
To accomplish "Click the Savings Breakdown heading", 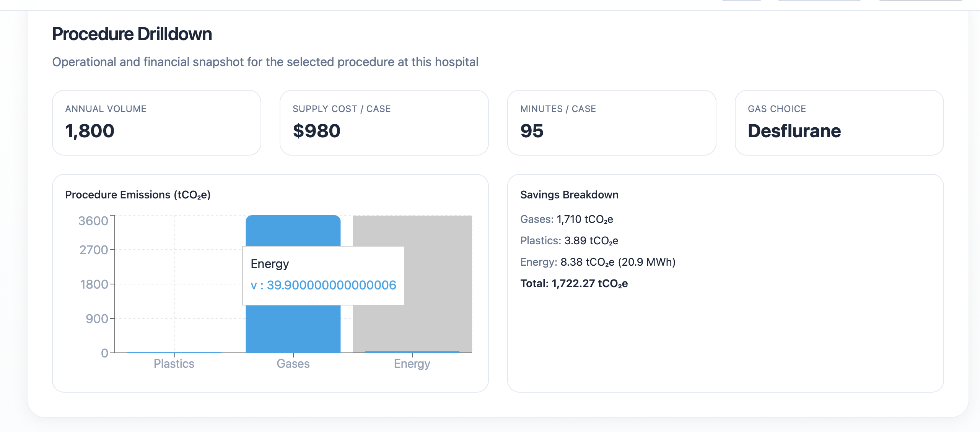I will [x=569, y=195].
